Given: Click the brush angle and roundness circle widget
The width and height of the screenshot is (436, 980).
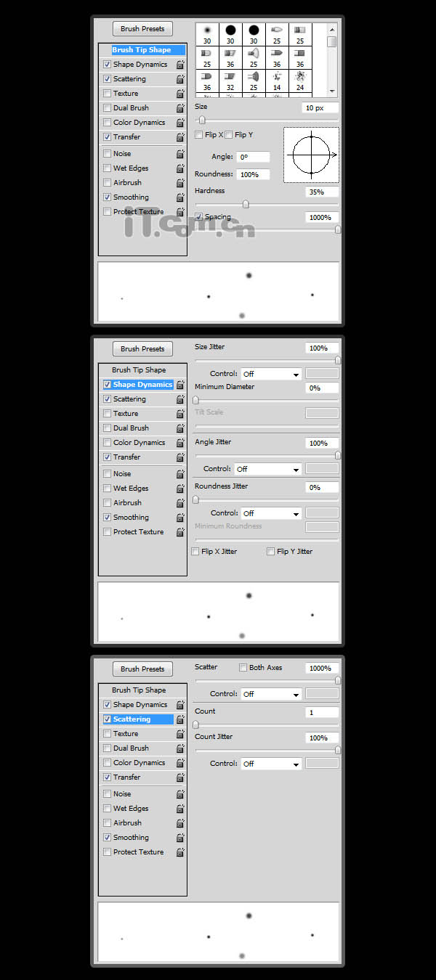Looking at the screenshot, I should coord(311,155).
